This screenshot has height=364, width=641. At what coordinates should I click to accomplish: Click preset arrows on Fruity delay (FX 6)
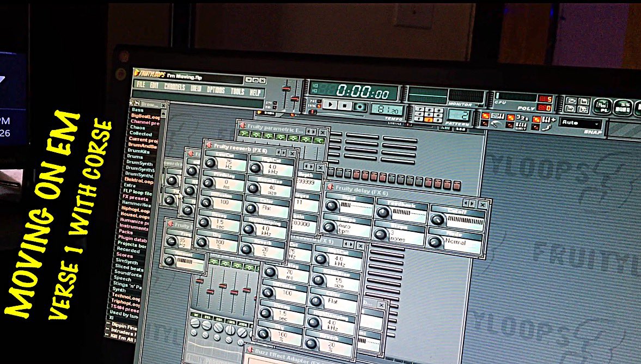469,202
